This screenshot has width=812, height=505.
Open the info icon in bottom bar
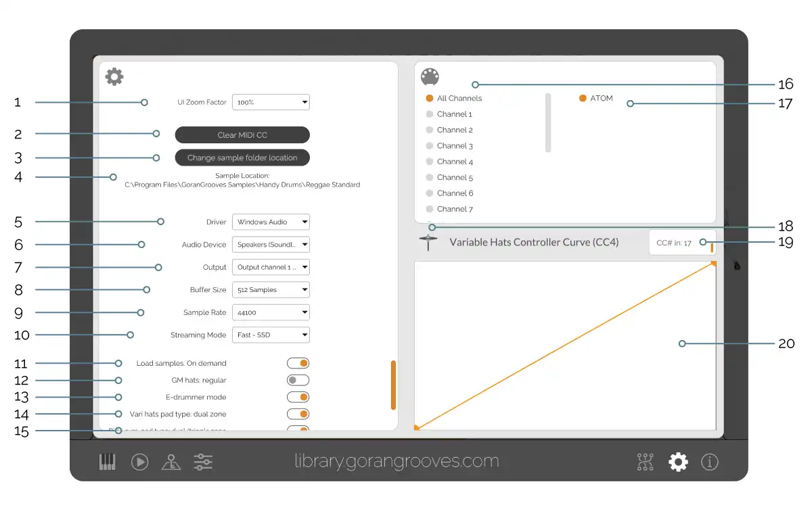point(710,462)
